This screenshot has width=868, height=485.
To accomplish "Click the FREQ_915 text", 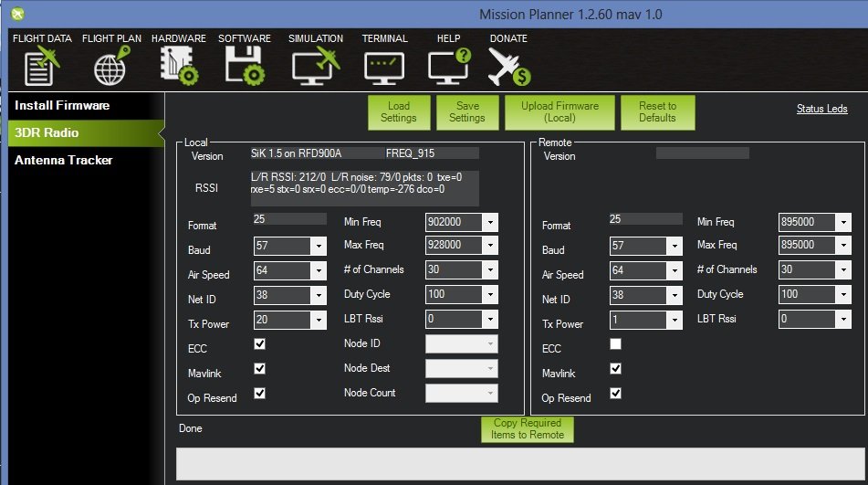I will (x=410, y=153).
